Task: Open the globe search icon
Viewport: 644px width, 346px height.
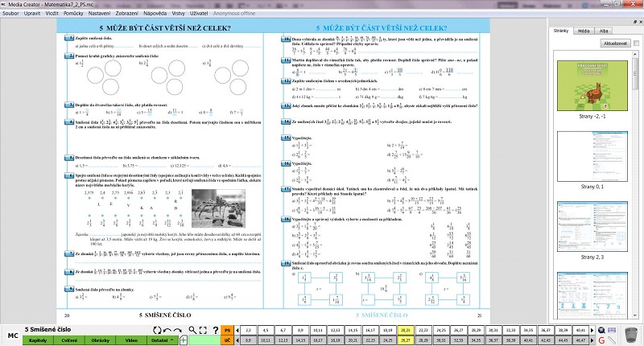Action: click(x=601, y=330)
